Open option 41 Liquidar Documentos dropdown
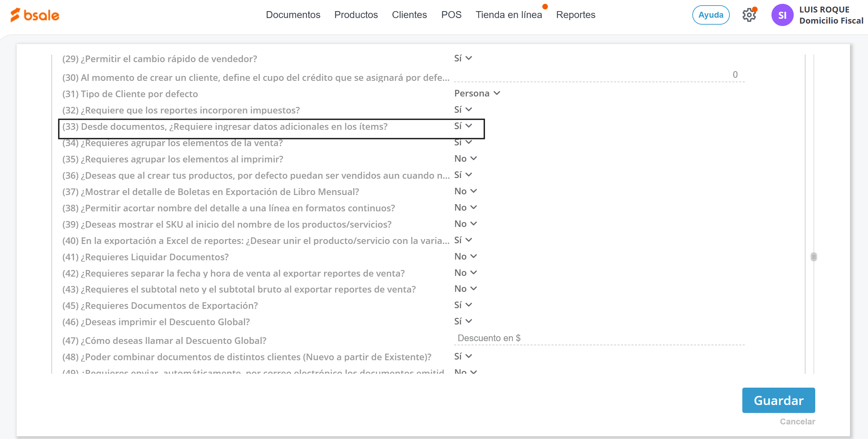Viewport: 868px width, 439px height. click(x=466, y=256)
